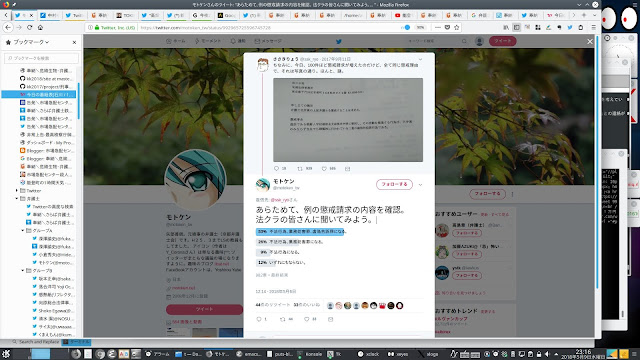Reply to the モトケン tweet

click(x=259, y=319)
